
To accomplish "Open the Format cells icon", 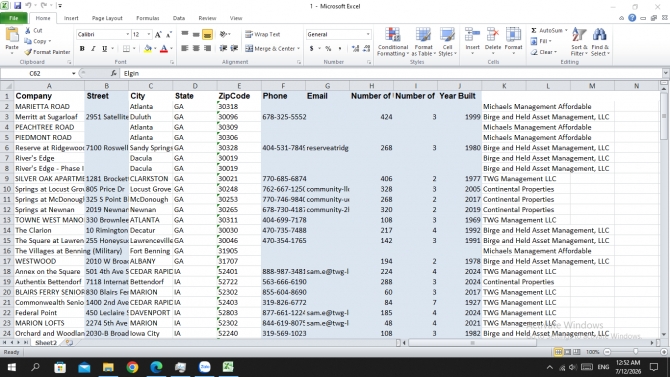I will [513, 35].
